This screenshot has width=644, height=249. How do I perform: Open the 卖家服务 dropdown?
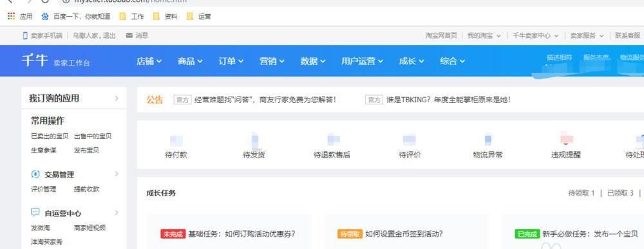click(587, 35)
